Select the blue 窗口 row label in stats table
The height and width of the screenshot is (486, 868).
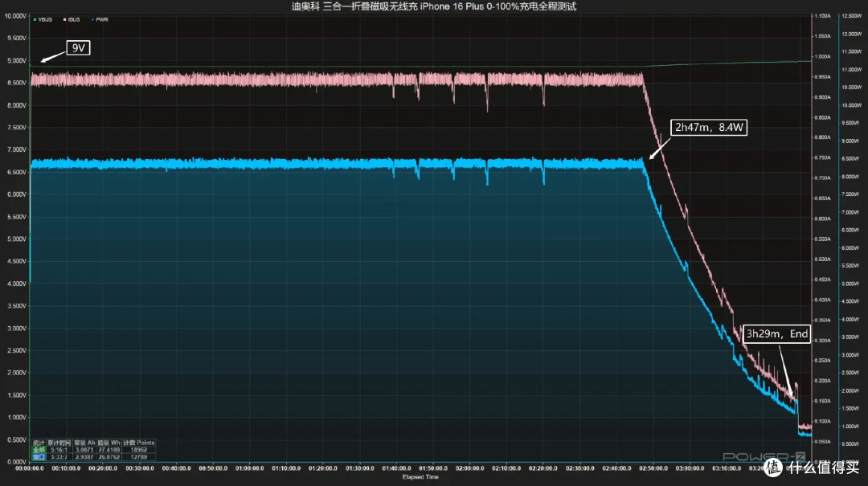pos(39,457)
